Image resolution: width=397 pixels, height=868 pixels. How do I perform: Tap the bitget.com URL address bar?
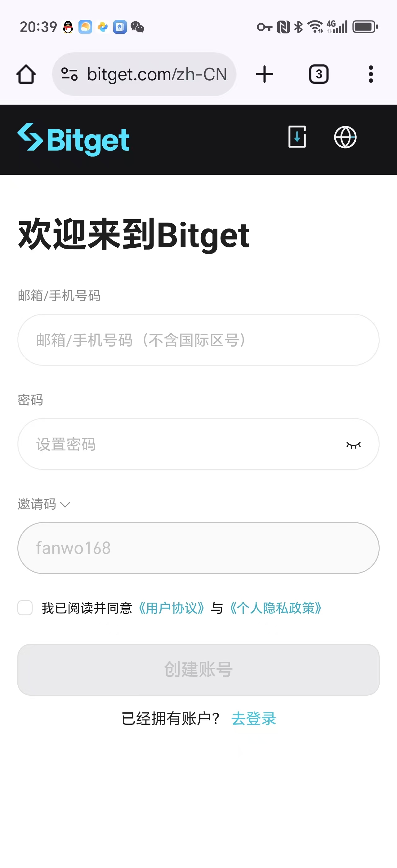tap(157, 74)
